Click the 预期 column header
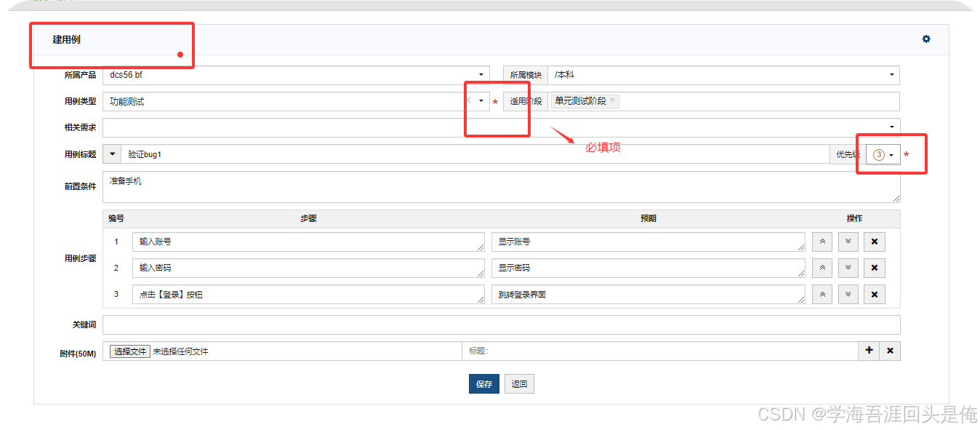This screenshot has height=430, width=980. pos(648,218)
